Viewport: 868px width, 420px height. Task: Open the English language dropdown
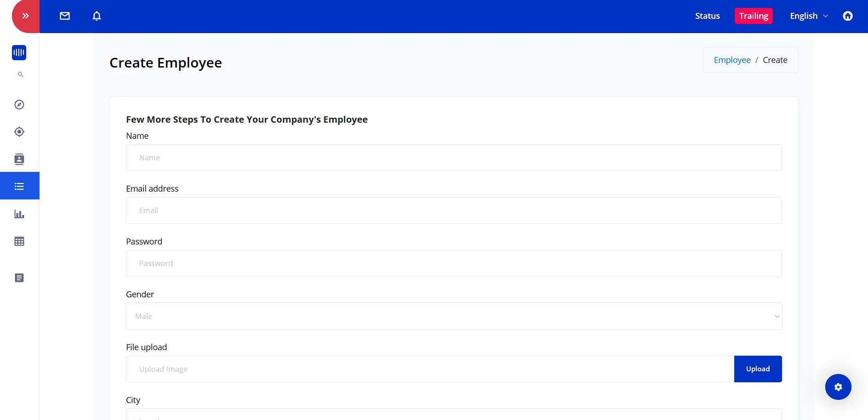(x=808, y=16)
